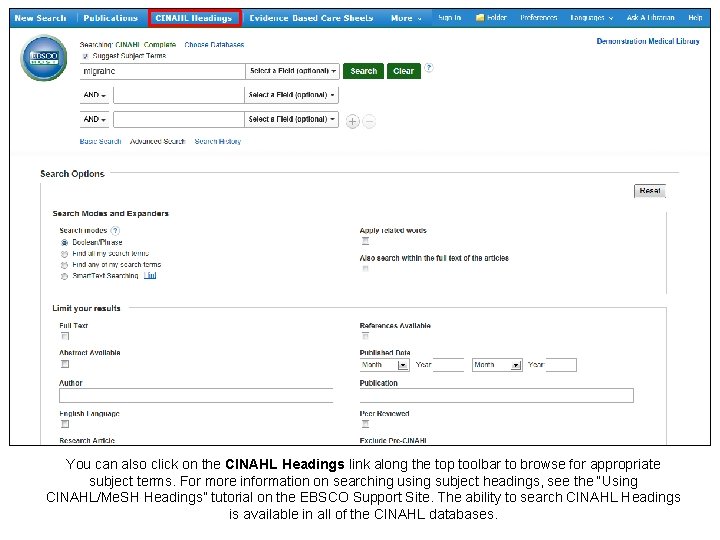This screenshot has height=540, width=720.
Task: Select Find any of my search terms
Action: point(64,265)
